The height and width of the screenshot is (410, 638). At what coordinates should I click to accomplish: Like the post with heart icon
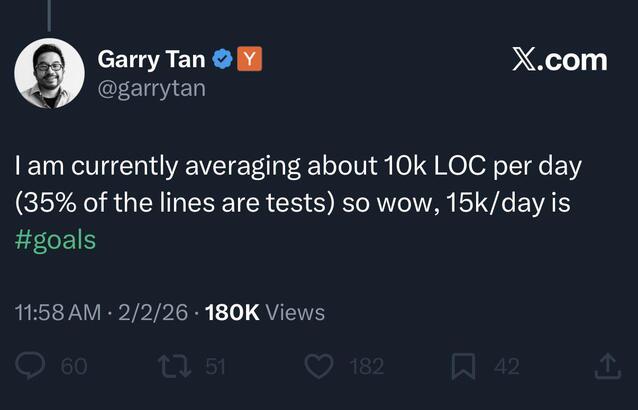tap(319, 367)
